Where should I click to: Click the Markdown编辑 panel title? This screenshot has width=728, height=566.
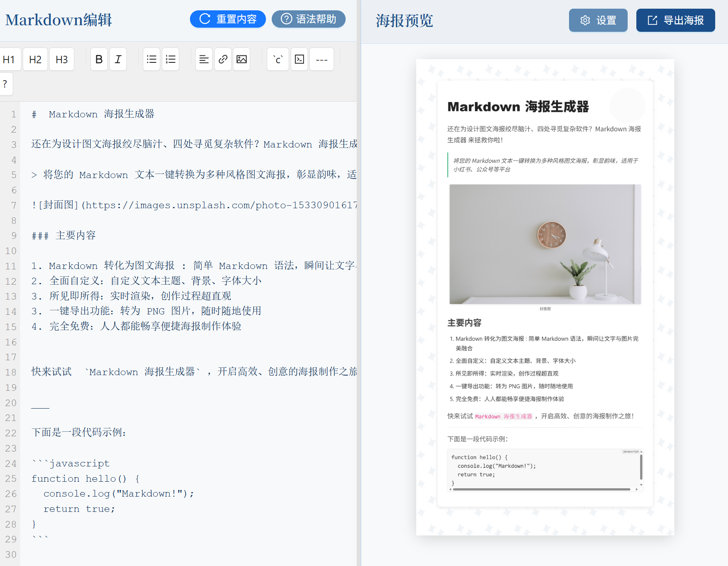(x=59, y=20)
